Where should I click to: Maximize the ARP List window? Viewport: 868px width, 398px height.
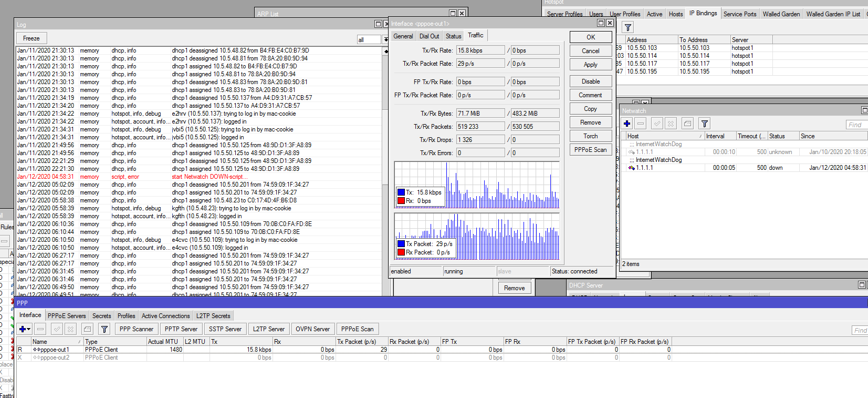click(x=453, y=13)
